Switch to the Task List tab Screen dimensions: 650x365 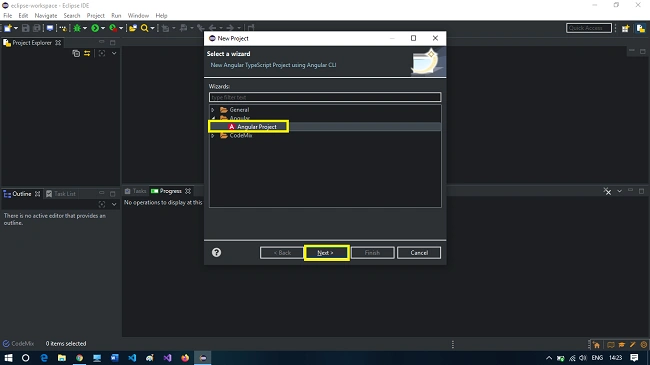[61, 194]
